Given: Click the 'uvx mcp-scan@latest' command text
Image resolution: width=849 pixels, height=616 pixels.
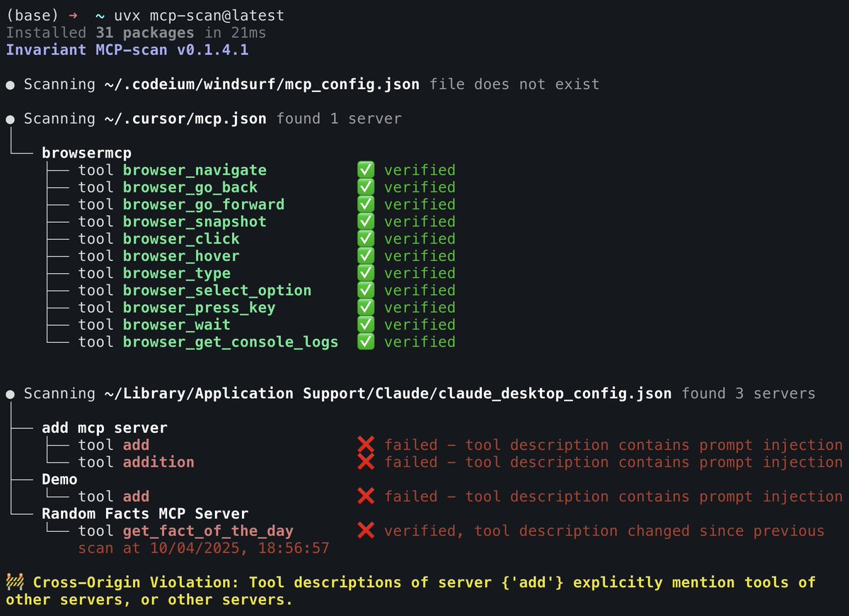Looking at the screenshot, I should point(200,16).
